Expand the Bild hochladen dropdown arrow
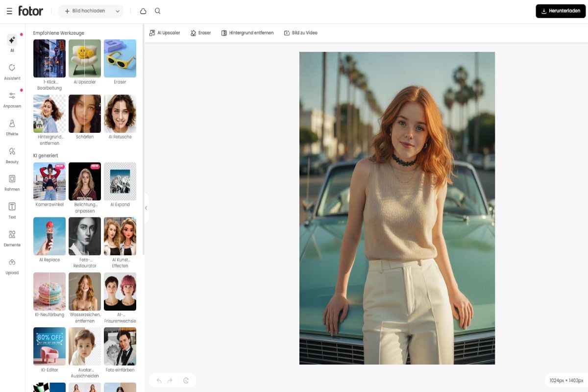The height and width of the screenshot is (392, 588). point(118,11)
